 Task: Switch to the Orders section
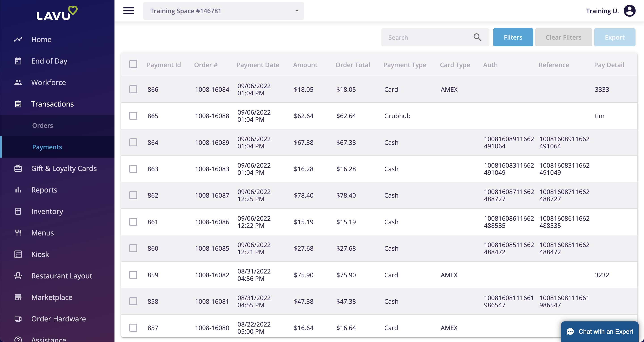pyautogui.click(x=42, y=125)
